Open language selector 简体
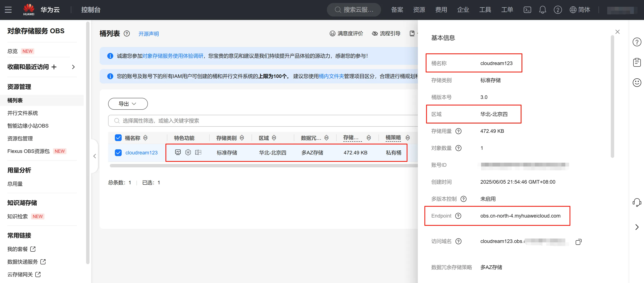 coord(580,10)
